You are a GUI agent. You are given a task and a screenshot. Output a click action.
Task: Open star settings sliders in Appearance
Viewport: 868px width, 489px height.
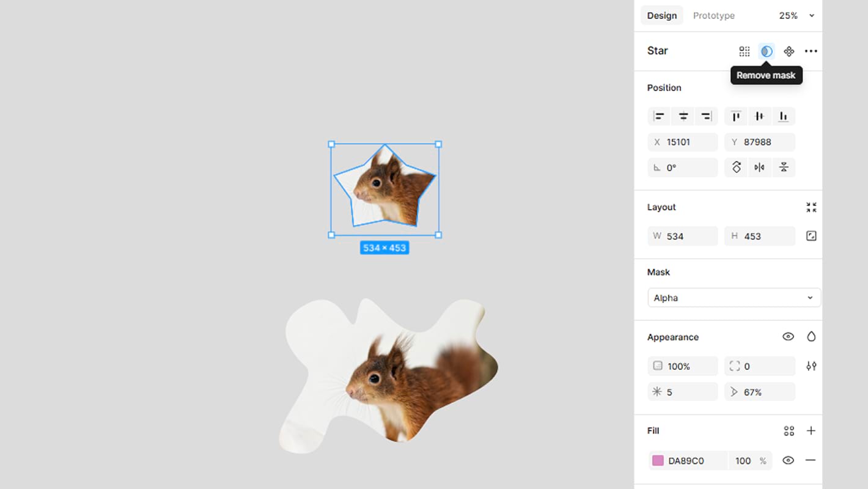coord(811,366)
